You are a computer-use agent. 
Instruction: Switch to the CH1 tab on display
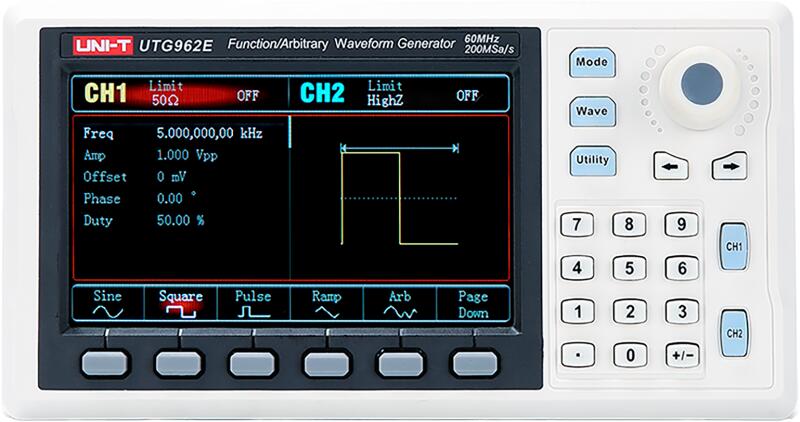point(105,95)
